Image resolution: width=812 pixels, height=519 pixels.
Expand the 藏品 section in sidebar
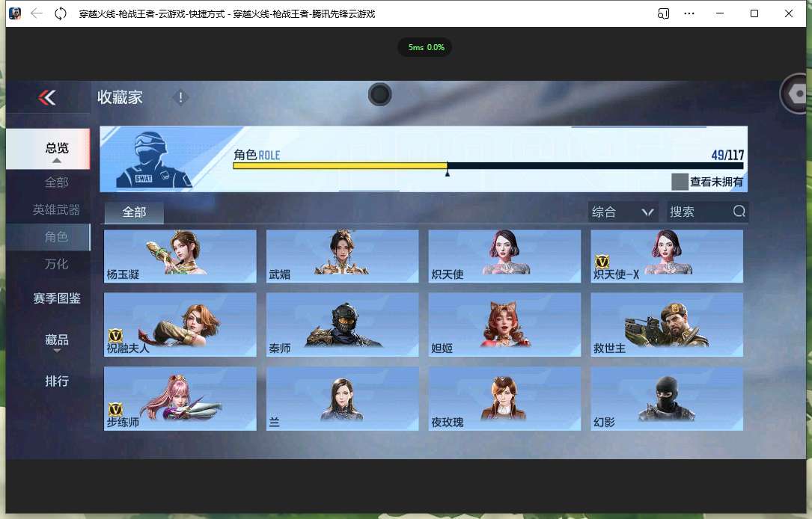click(56, 342)
